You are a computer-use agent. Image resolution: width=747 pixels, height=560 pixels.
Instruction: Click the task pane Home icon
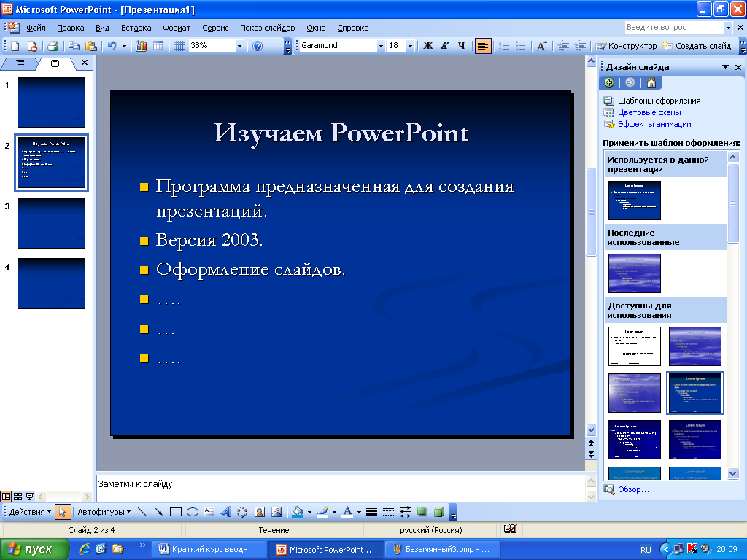click(x=651, y=82)
